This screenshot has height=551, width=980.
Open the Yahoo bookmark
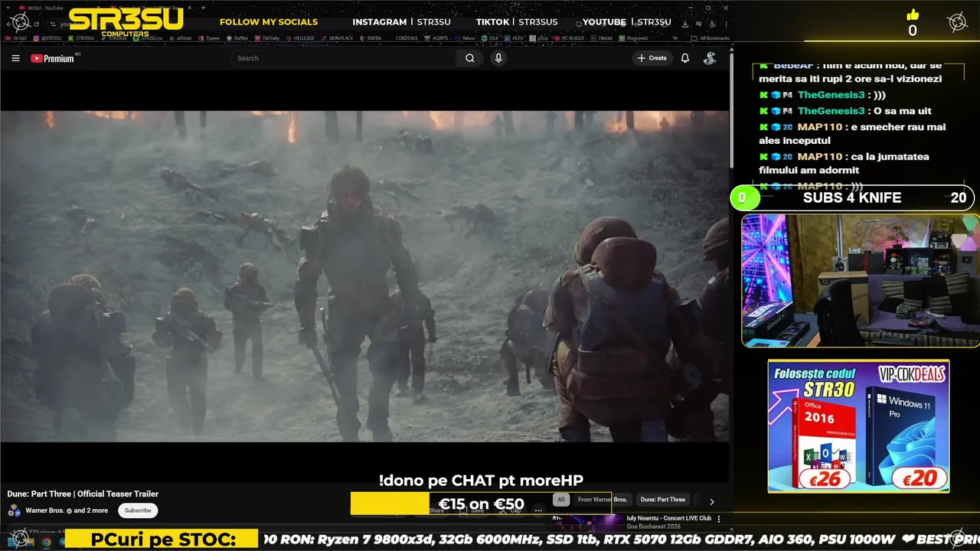[465, 38]
